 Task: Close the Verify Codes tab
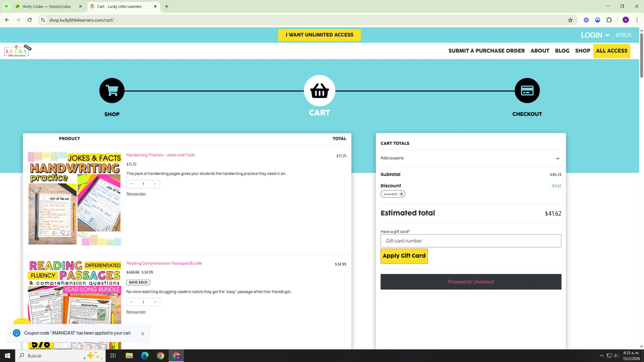tap(80, 6)
